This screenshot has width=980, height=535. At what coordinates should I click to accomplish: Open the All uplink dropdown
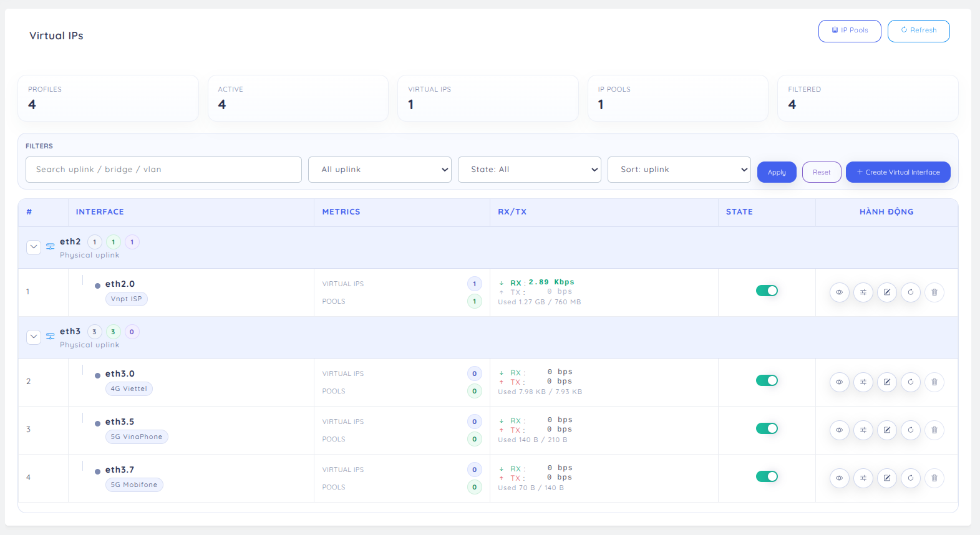click(380, 170)
